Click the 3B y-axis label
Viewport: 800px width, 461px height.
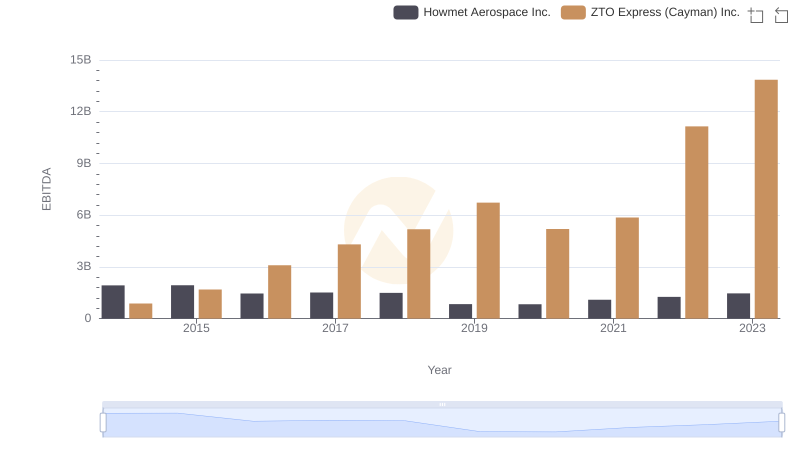pyautogui.click(x=84, y=266)
